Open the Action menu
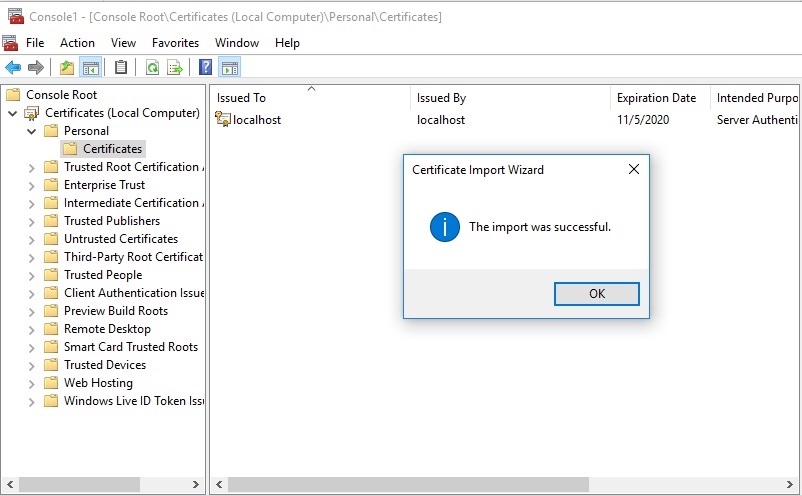Screen dimensions: 802x496 [x=77, y=42]
